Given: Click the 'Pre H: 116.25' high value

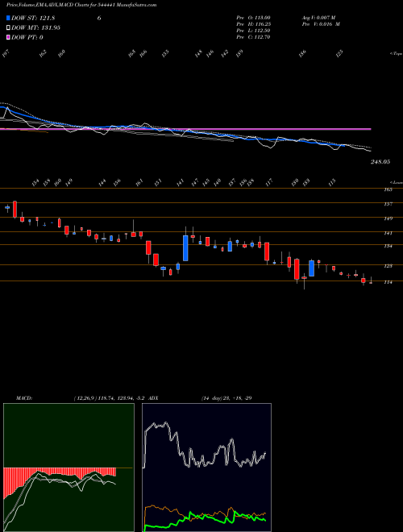Looking at the screenshot, I should 253,24.
